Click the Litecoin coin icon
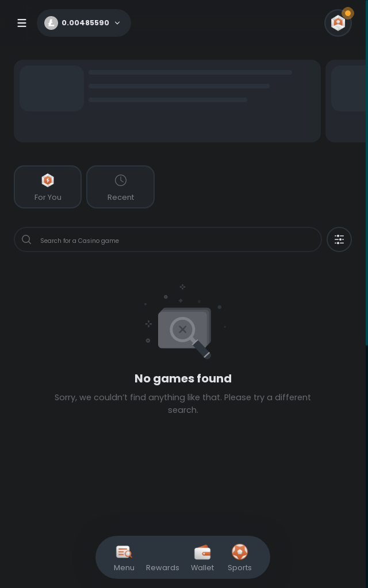368x588 pixels. pos(51,23)
